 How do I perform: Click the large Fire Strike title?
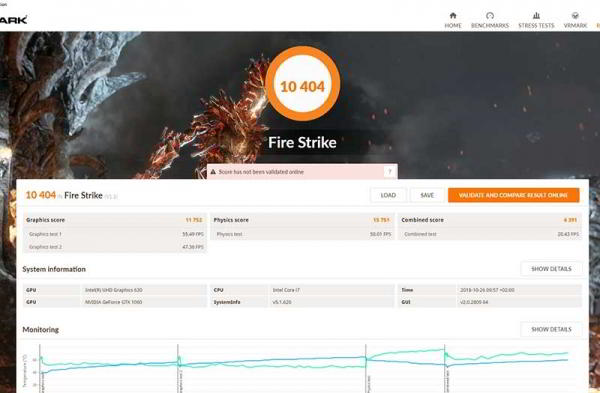pyautogui.click(x=302, y=143)
